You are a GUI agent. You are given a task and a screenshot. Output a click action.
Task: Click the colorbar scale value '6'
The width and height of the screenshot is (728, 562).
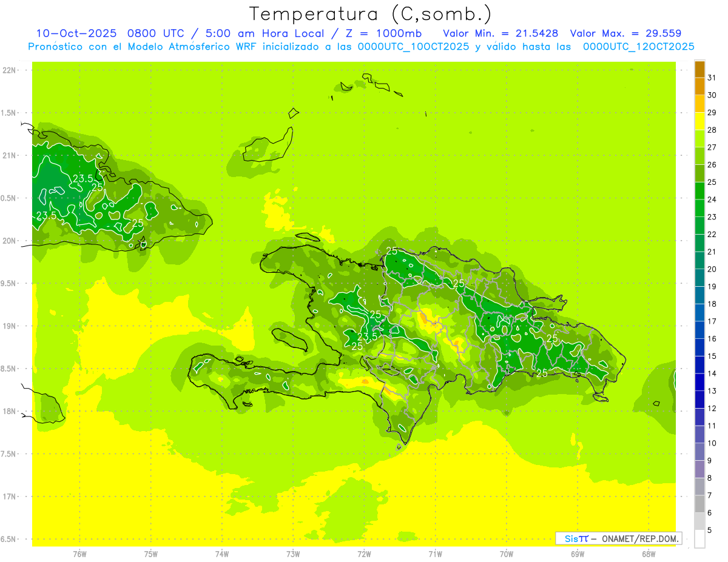tap(710, 513)
